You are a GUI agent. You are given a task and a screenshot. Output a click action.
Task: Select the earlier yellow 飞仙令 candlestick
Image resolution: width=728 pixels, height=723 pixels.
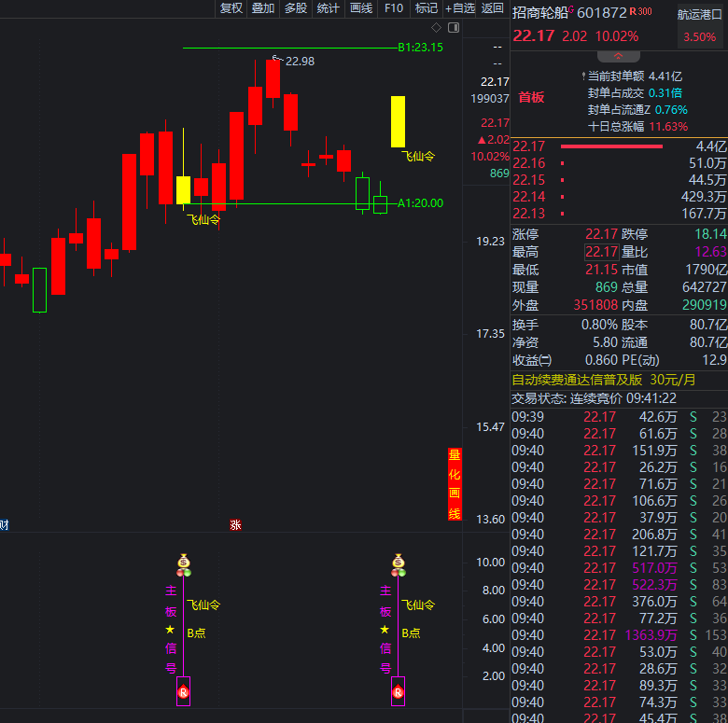[183, 189]
